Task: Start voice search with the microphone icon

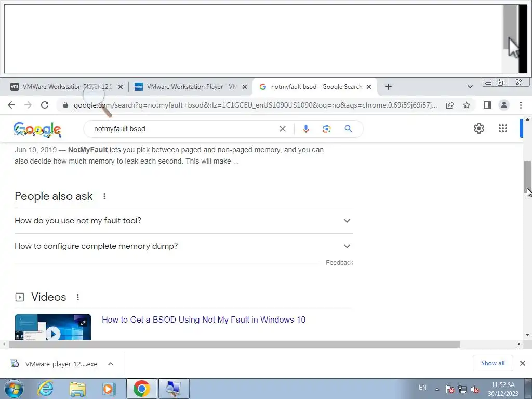Action: [305, 129]
